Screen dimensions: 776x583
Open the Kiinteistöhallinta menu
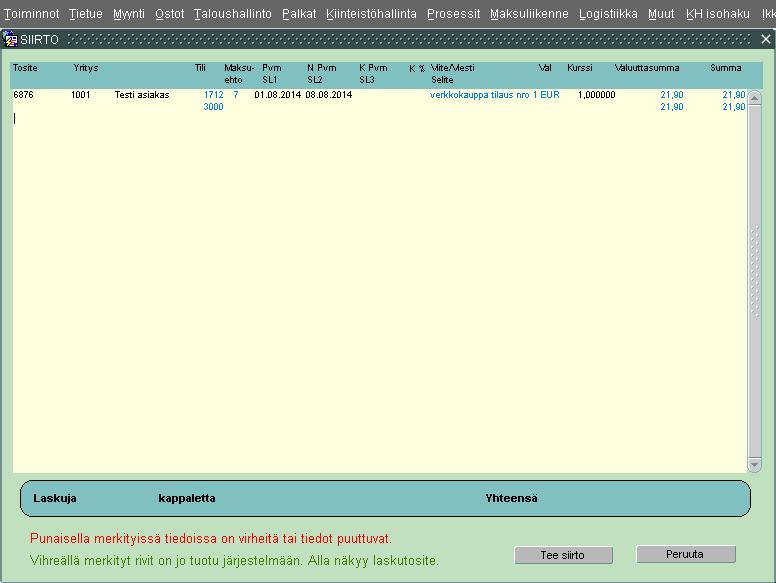[371, 14]
